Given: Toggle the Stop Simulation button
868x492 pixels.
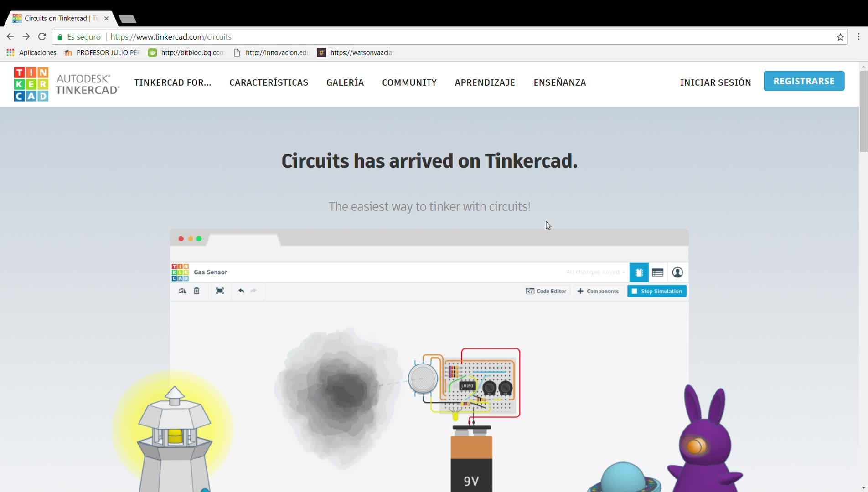Looking at the screenshot, I should coord(657,291).
